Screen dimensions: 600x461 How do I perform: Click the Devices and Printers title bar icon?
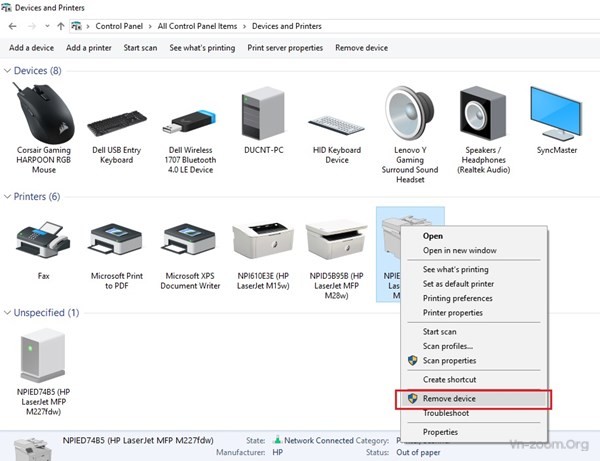6,8
